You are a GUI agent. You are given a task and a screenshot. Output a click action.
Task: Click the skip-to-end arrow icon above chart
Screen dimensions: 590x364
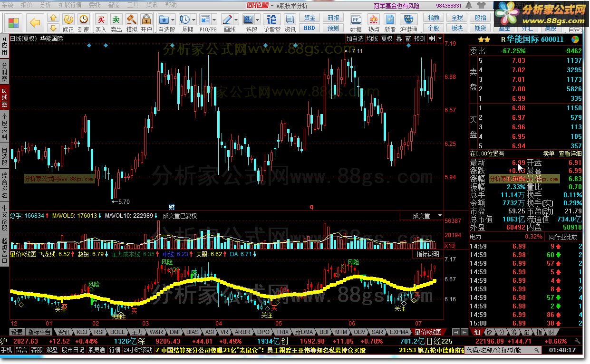(x=432, y=38)
